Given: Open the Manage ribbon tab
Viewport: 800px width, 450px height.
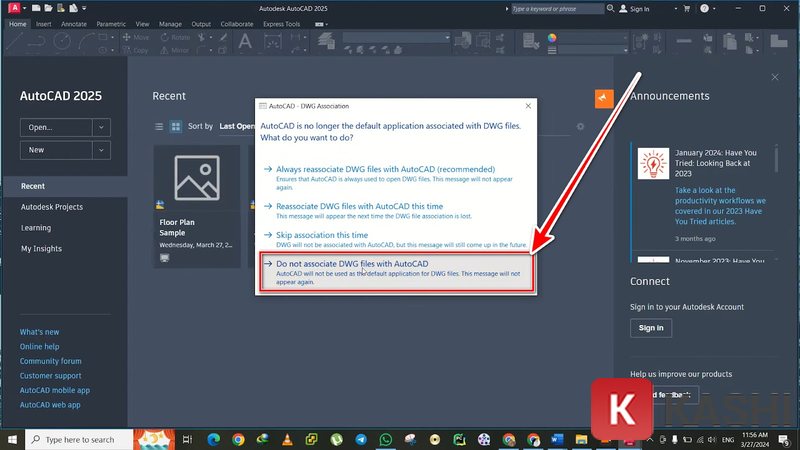Looking at the screenshot, I should click(170, 24).
